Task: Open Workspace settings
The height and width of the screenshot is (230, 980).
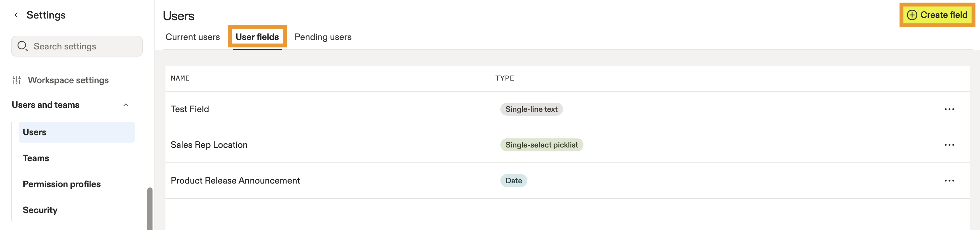Action: (x=68, y=80)
